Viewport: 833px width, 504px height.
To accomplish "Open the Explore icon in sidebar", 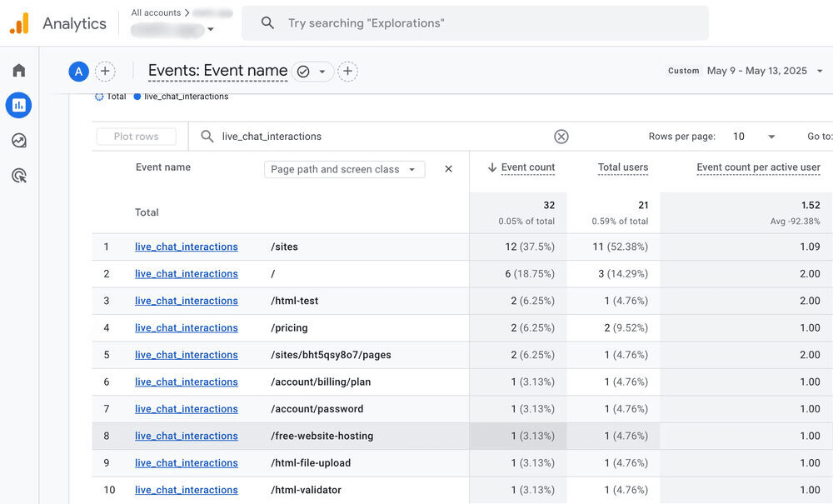I will pos(18,141).
